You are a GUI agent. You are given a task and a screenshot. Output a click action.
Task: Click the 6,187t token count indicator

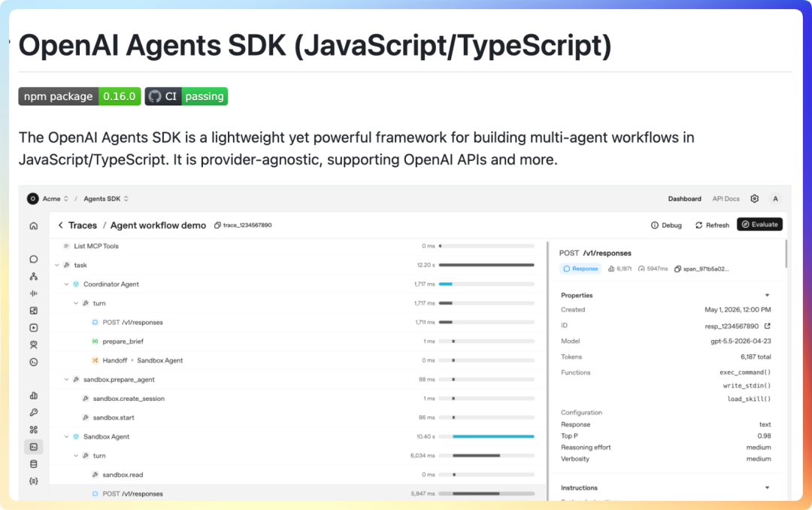click(620, 269)
